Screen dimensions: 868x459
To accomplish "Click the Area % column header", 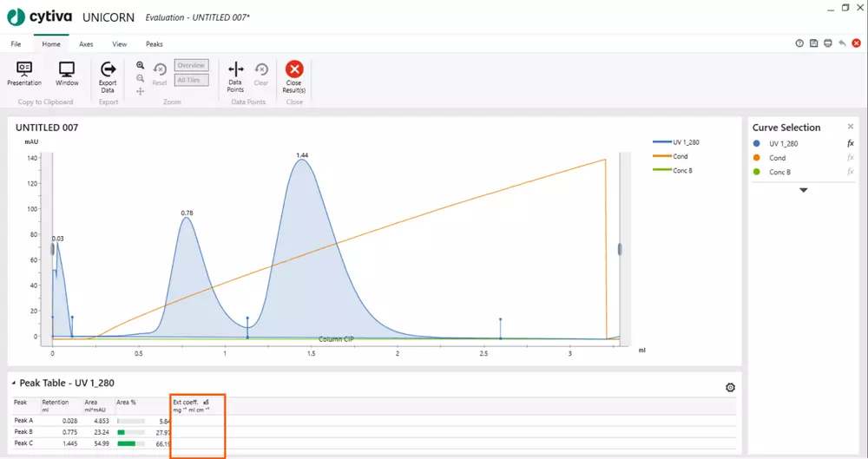I will [x=141, y=406].
